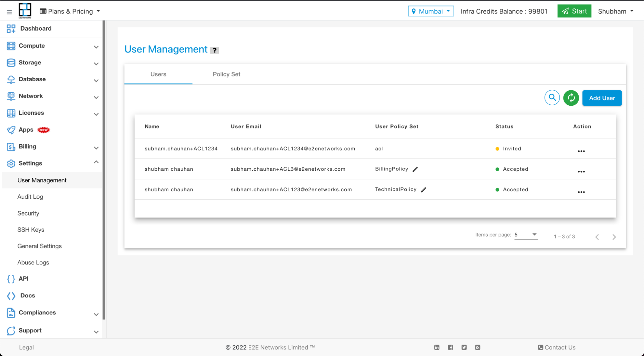The width and height of the screenshot is (644, 356).
Task: Open Audit Log in sidebar
Action: (x=30, y=197)
